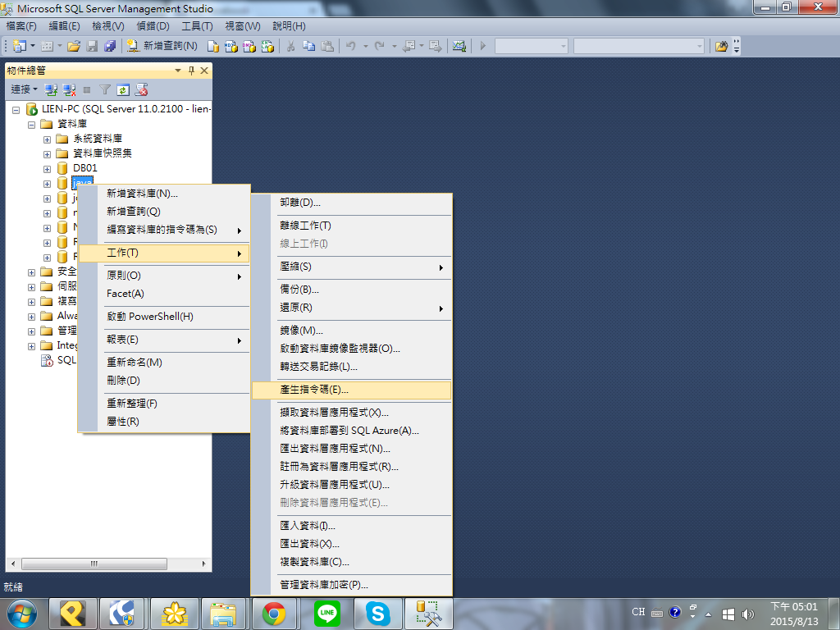Click the Save All toolbar icon
This screenshot has width=840, height=630.
(110, 46)
